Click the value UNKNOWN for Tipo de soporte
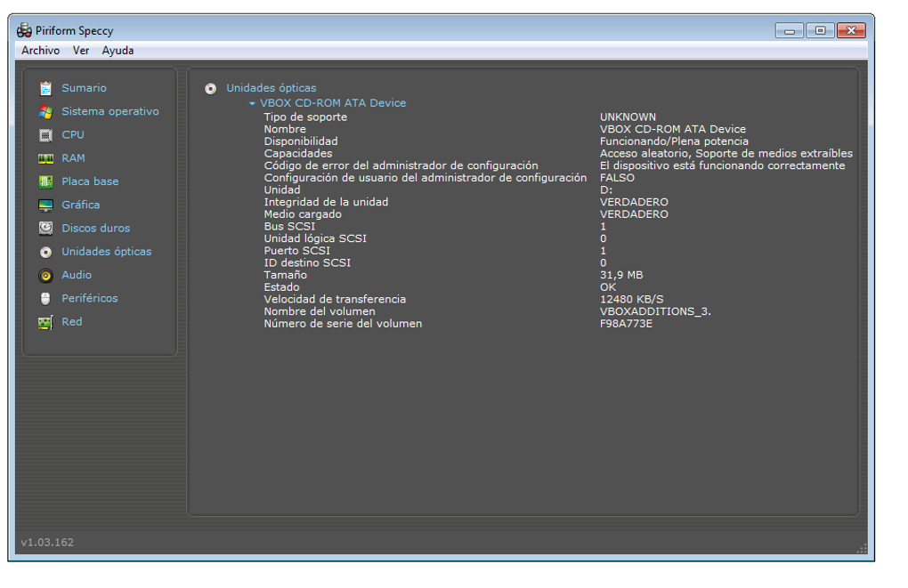Image resolution: width=908 pixels, height=588 pixels. pyautogui.click(x=628, y=117)
